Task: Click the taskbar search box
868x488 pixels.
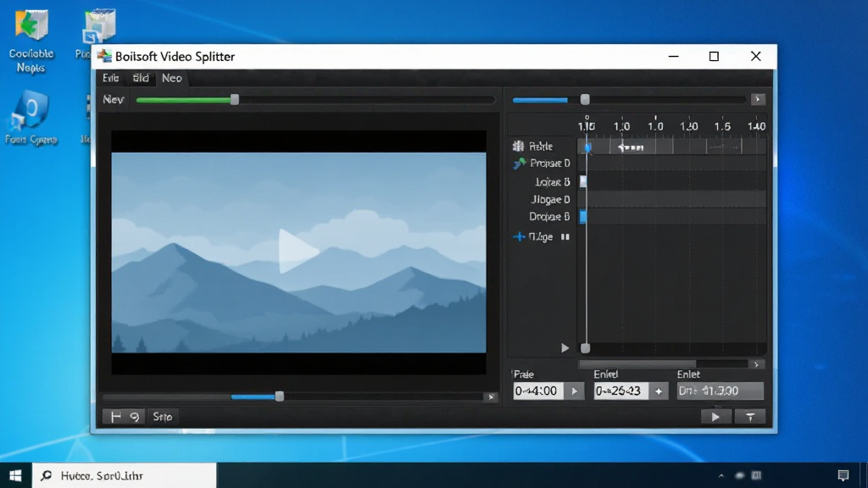Action: [124, 475]
